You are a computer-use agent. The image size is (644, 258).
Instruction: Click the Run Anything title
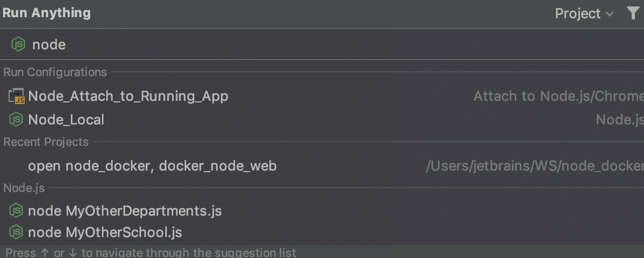coord(46,13)
